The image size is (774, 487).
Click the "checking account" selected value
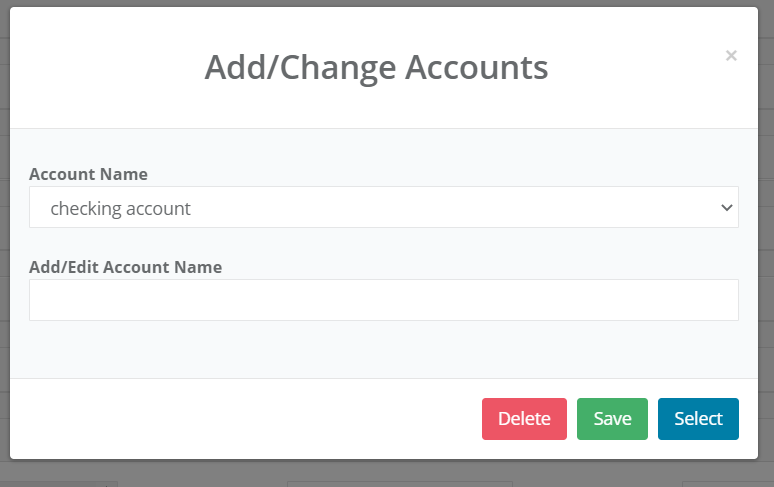[x=121, y=208]
